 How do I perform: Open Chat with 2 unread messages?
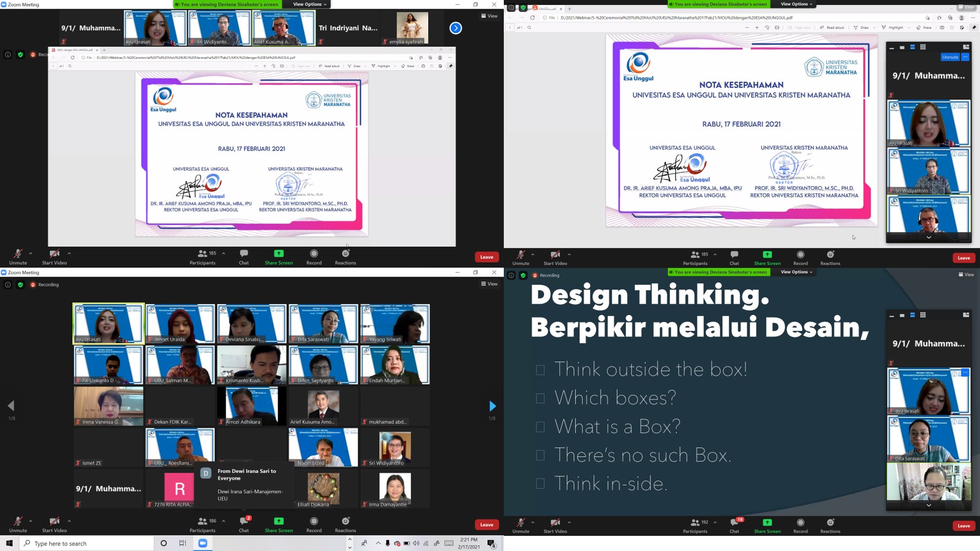pos(244,524)
